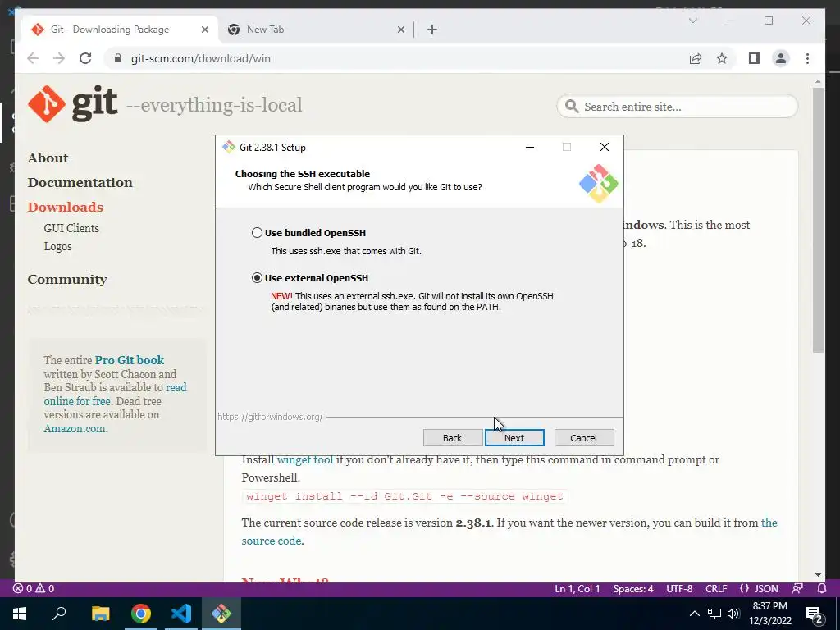
Task: Reload the git-scm page
Action: tap(85, 58)
